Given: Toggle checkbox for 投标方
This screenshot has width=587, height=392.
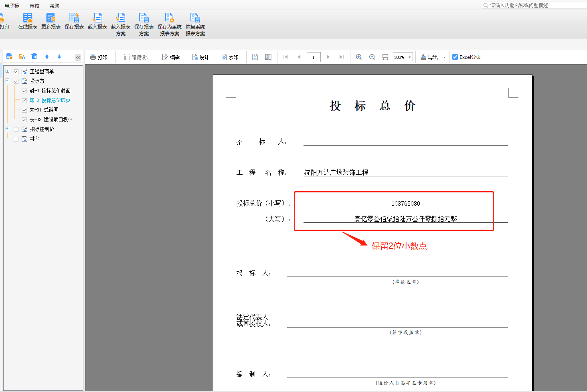Looking at the screenshot, I should tap(16, 81).
